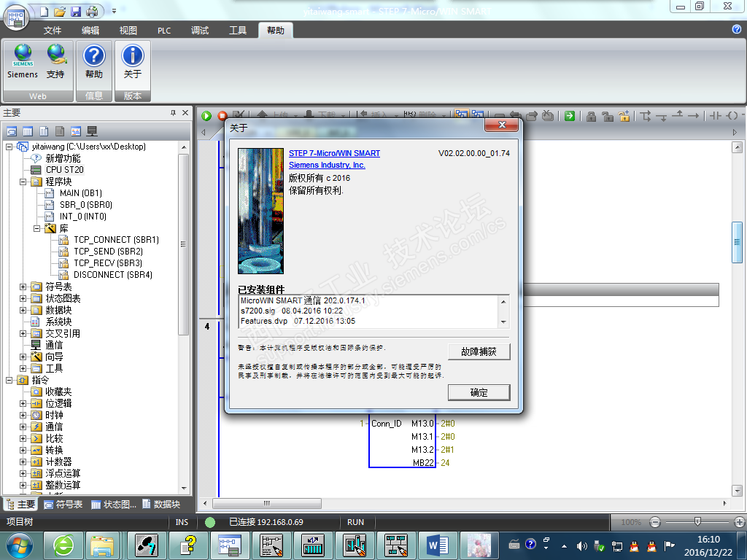Select TCP_CONNECT (SBR1) in project tree
The width and height of the screenshot is (747, 560).
(116, 239)
